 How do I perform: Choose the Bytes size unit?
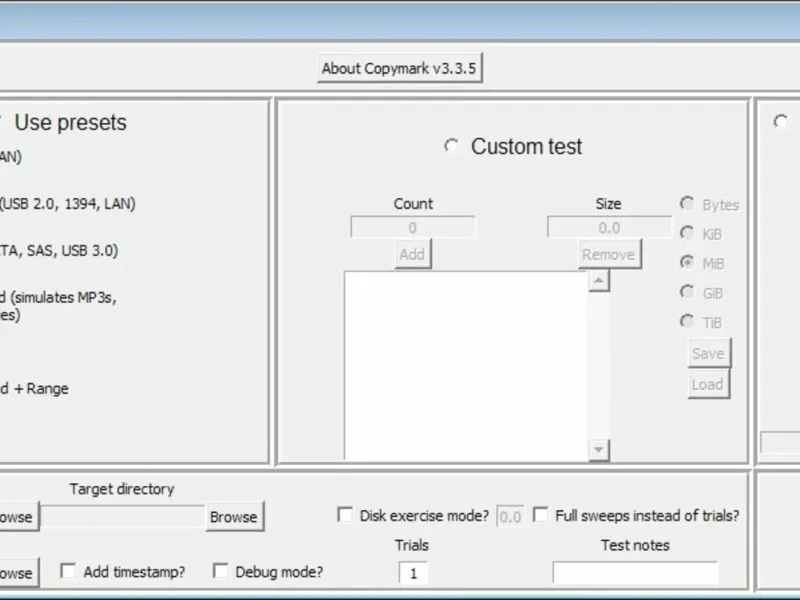pyautogui.click(x=687, y=204)
